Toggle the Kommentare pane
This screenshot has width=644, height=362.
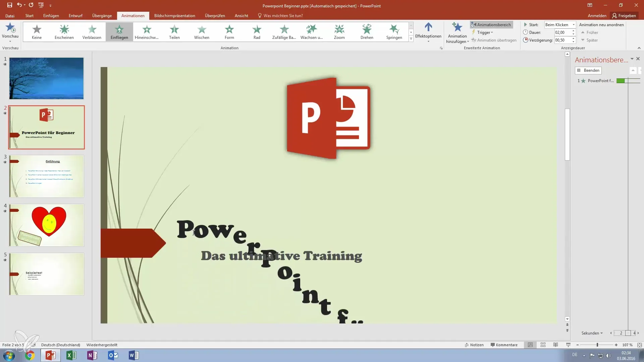tap(504, 345)
